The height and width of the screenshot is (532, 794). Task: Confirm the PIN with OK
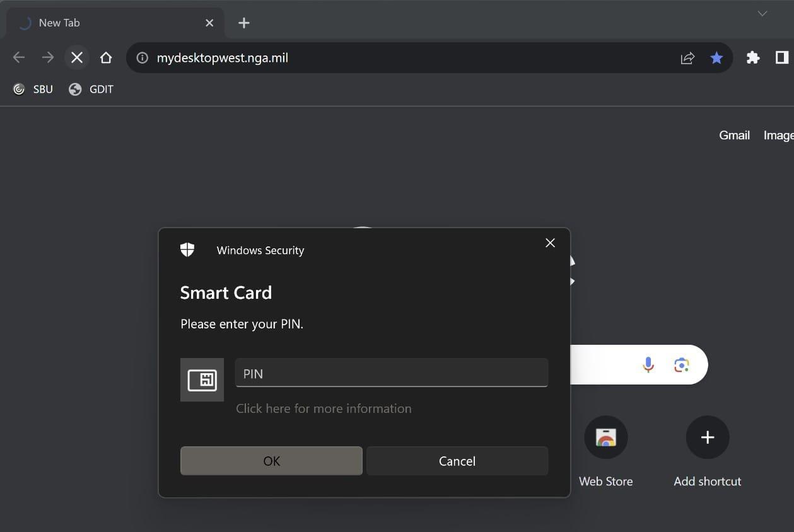click(271, 461)
